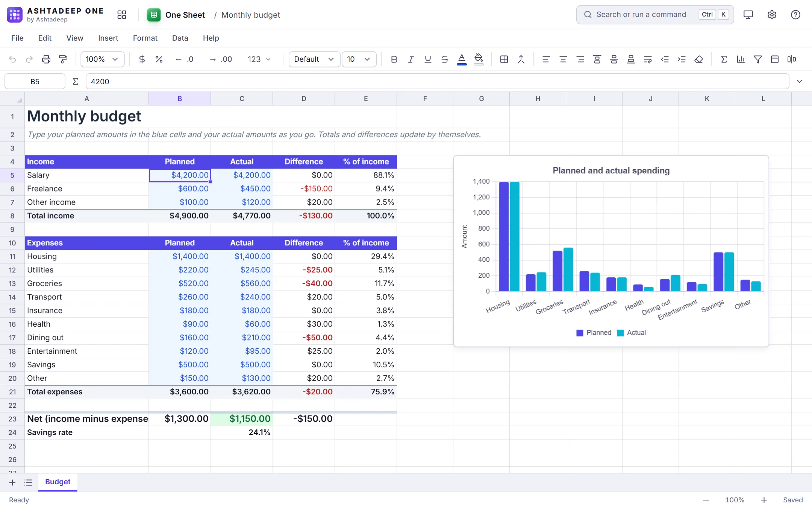Align text right icon
The width and height of the screenshot is (812, 508).
pyautogui.click(x=580, y=59)
